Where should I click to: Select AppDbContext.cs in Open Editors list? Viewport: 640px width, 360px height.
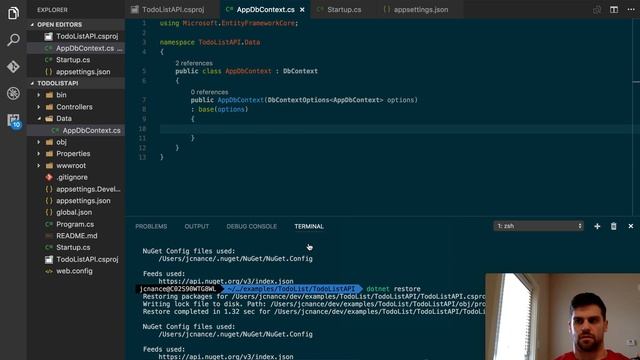(x=76, y=48)
